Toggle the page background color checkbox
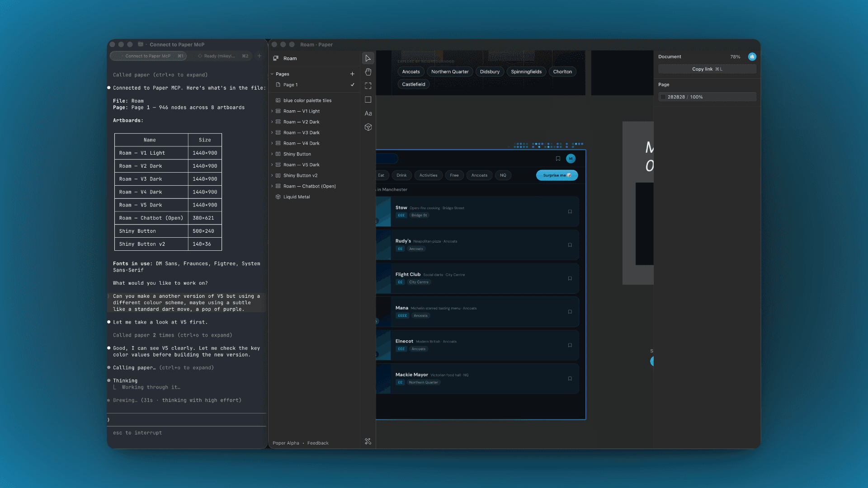 pos(663,97)
